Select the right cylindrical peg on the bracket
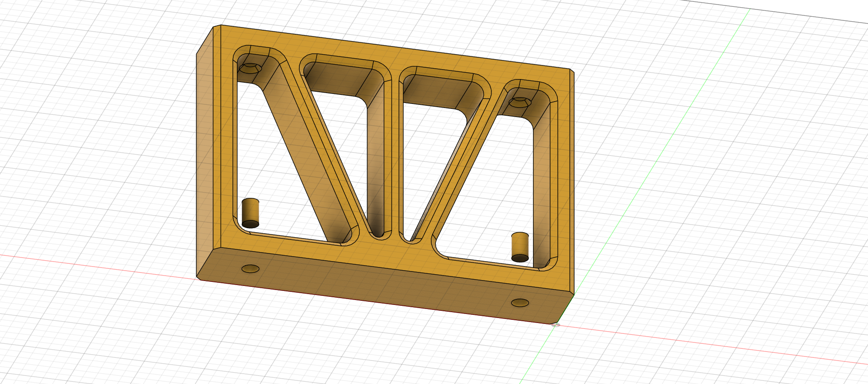 click(520, 247)
